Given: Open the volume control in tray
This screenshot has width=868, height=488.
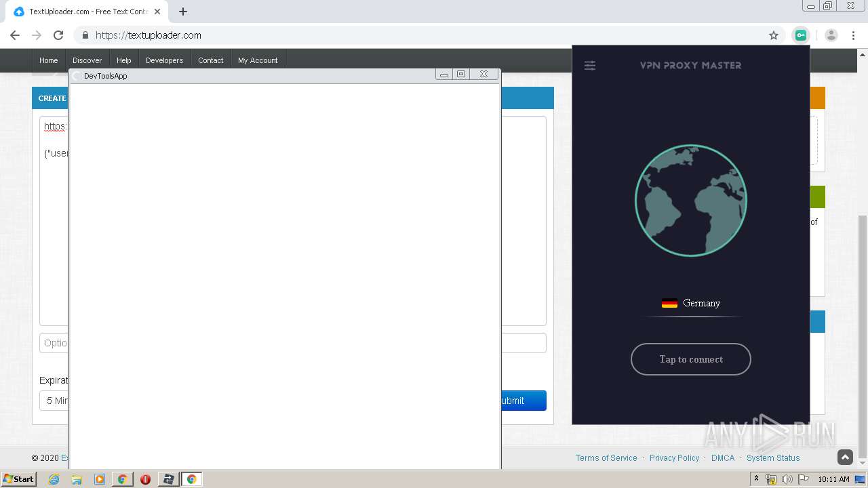Looking at the screenshot, I should point(787,479).
